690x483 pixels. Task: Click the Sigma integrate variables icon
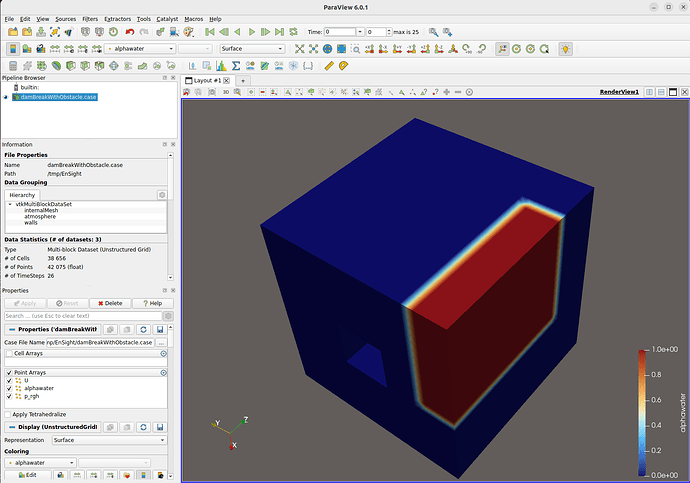[236, 66]
